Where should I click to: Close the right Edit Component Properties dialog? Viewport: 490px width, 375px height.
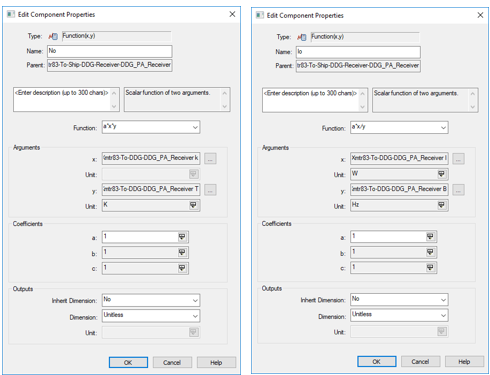[480, 15]
